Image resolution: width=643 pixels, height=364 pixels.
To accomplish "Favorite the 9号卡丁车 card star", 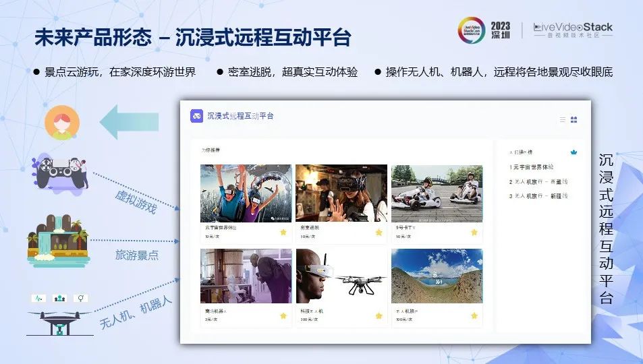I will [x=474, y=232].
